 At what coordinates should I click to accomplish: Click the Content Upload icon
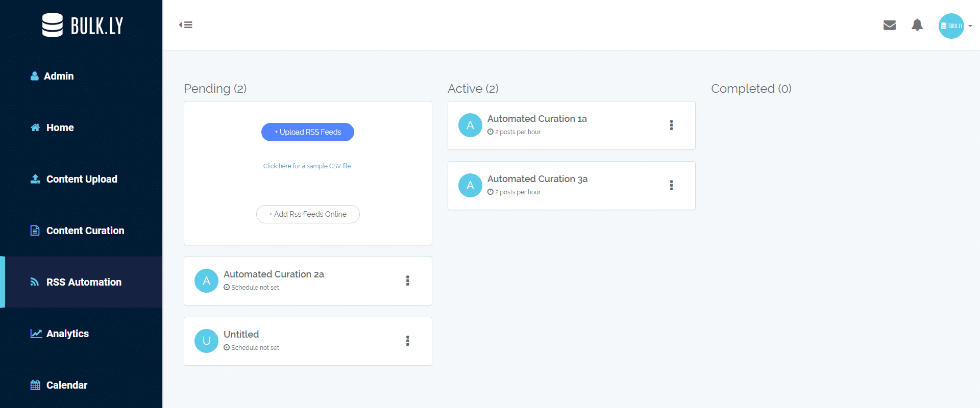pyautogui.click(x=35, y=179)
